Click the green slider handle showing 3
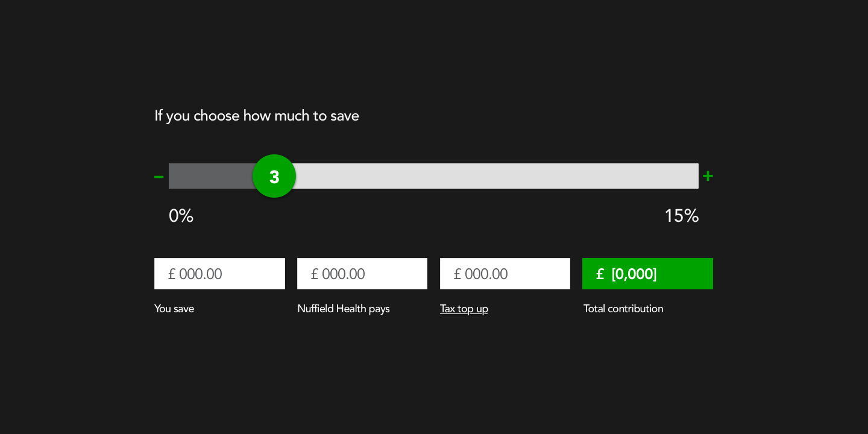The image size is (868, 434). pos(274,176)
